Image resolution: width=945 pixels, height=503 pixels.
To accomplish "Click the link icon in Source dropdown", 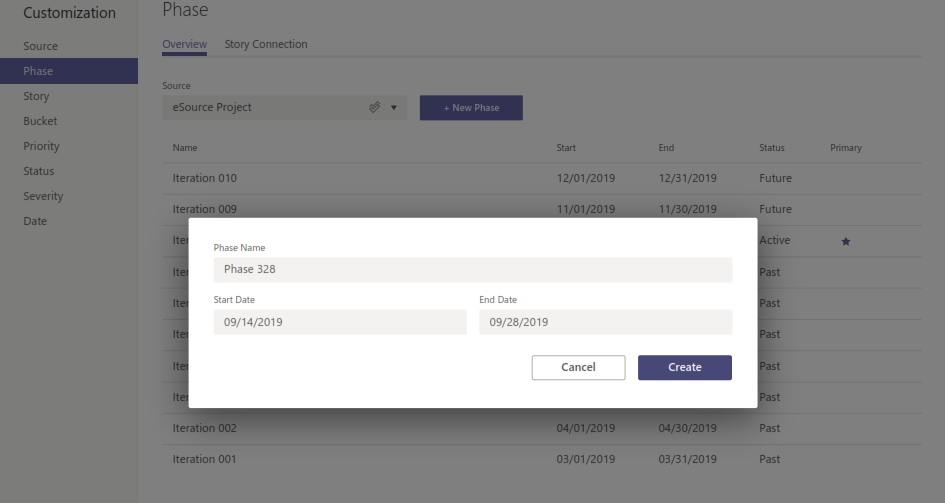I will click(x=375, y=107).
